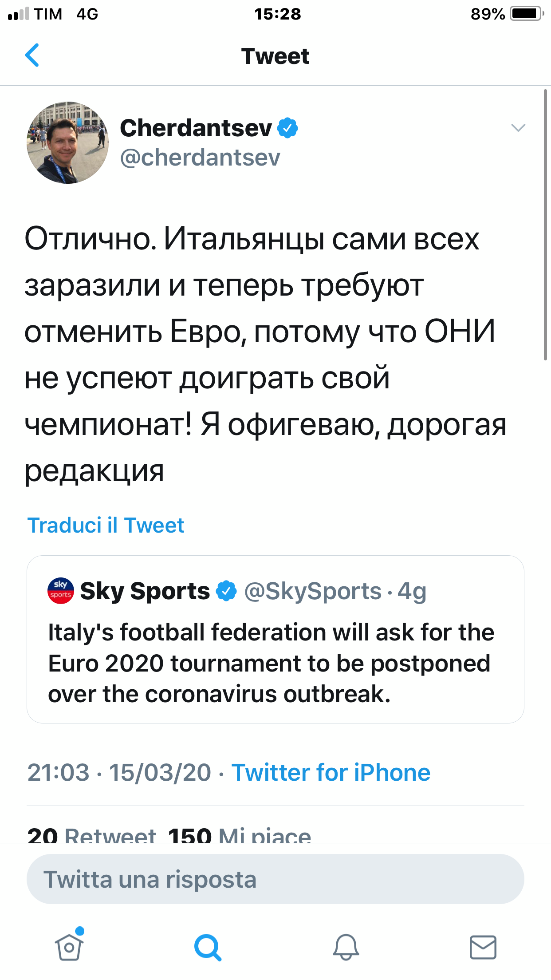Tap Cherdantsev's blue verified badge

click(x=287, y=128)
